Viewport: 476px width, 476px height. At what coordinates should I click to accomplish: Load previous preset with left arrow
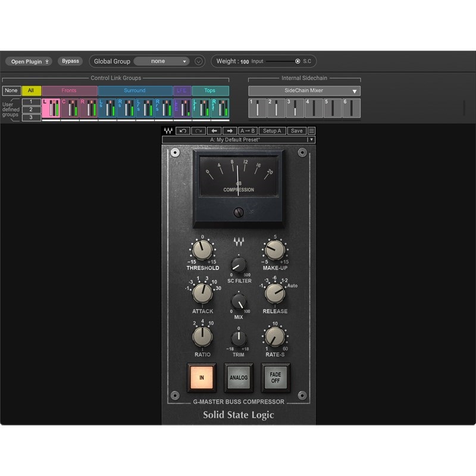click(214, 131)
